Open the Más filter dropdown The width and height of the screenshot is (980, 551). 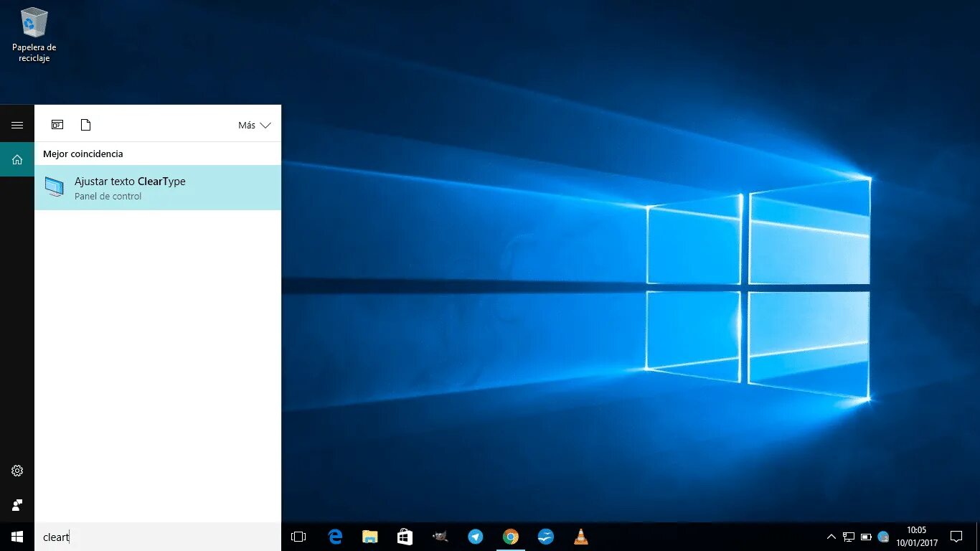click(x=255, y=125)
